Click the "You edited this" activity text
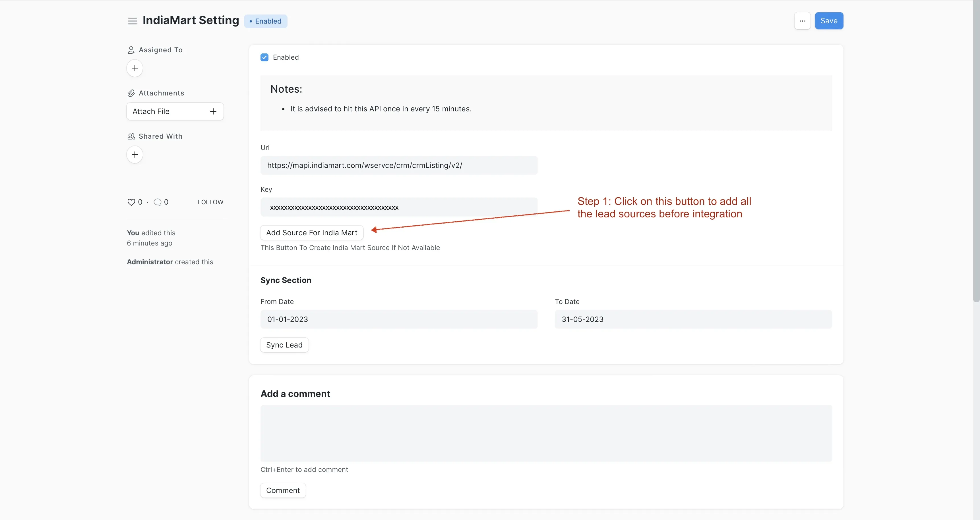This screenshot has height=520, width=980. [x=151, y=233]
